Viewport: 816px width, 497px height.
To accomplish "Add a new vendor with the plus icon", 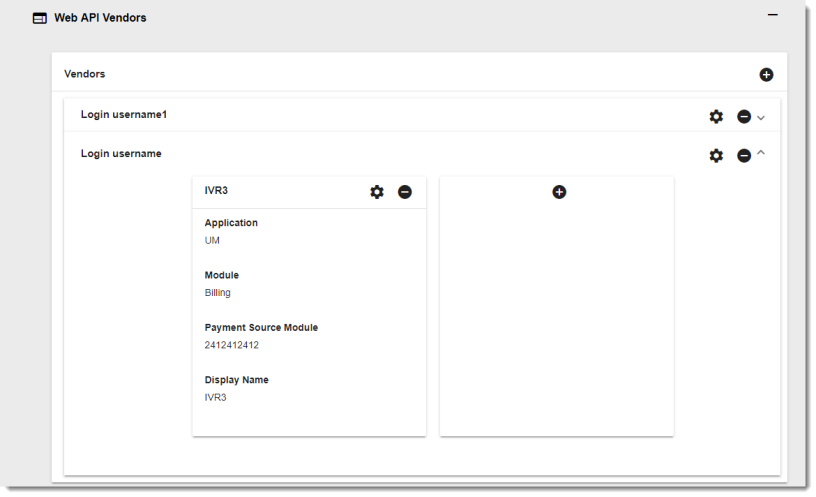I will [x=766, y=75].
